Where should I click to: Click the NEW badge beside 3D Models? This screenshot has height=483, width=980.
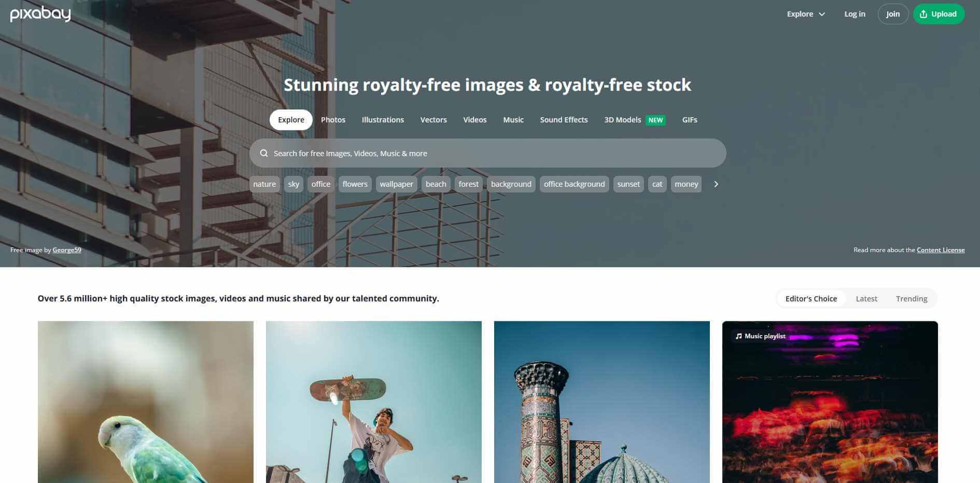click(x=655, y=120)
